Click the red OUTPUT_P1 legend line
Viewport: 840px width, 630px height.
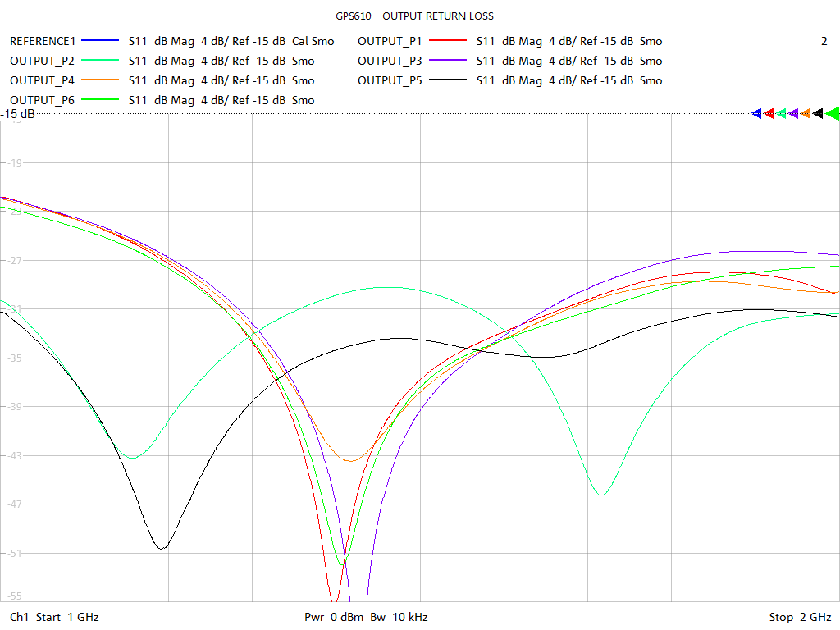click(x=448, y=40)
